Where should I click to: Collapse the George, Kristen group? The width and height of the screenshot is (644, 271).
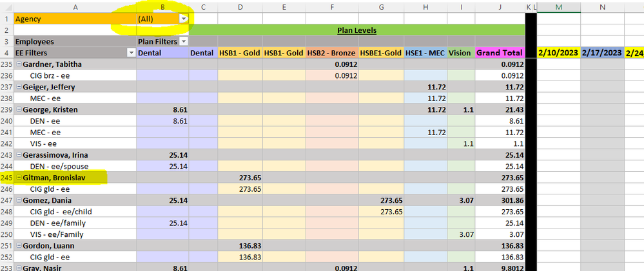(x=19, y=110)
